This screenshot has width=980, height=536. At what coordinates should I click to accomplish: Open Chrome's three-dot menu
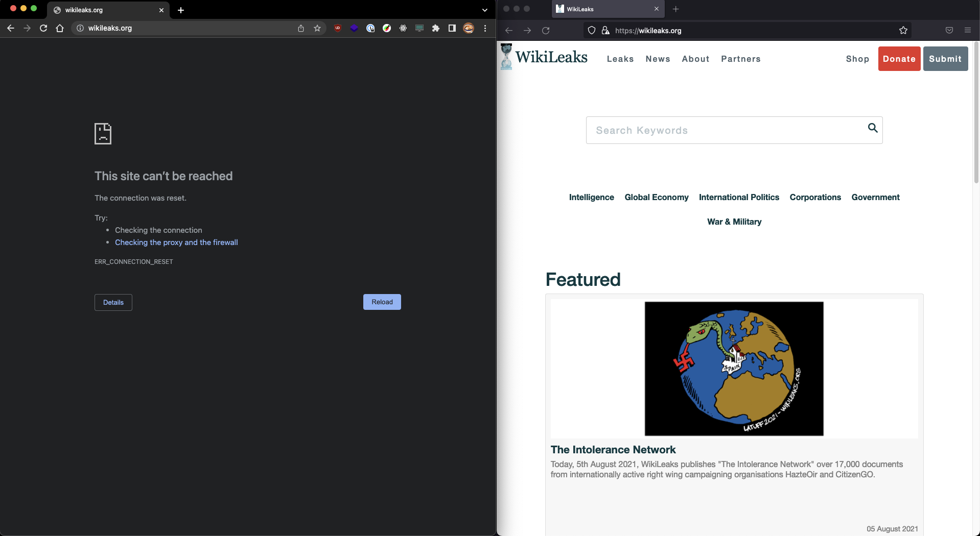coord(485,28)
